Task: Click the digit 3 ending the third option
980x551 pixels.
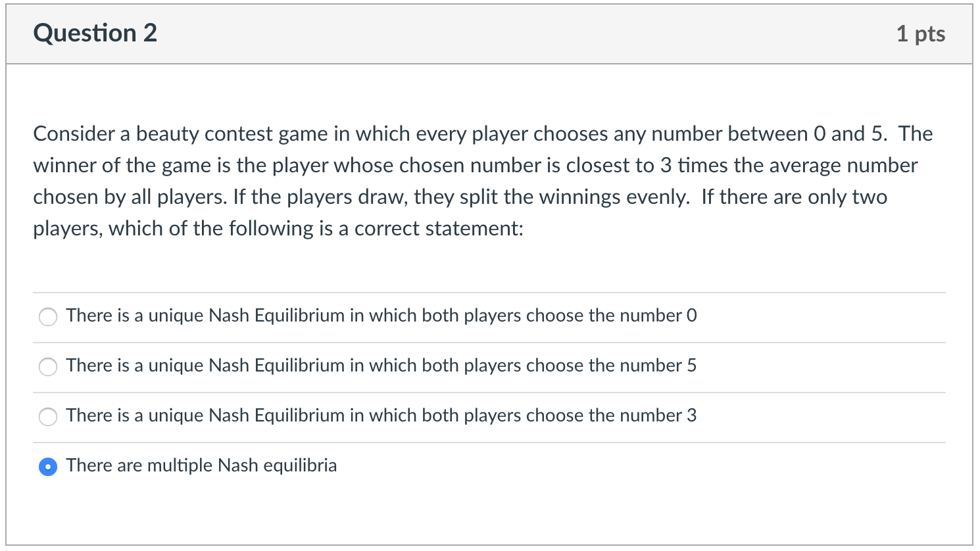Action: [x=692, y=416]
